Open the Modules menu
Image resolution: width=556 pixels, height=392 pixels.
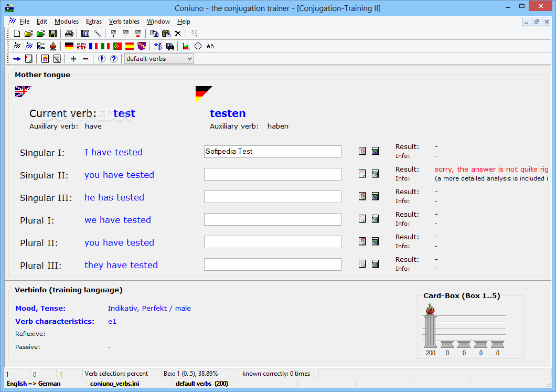point(66,22)
